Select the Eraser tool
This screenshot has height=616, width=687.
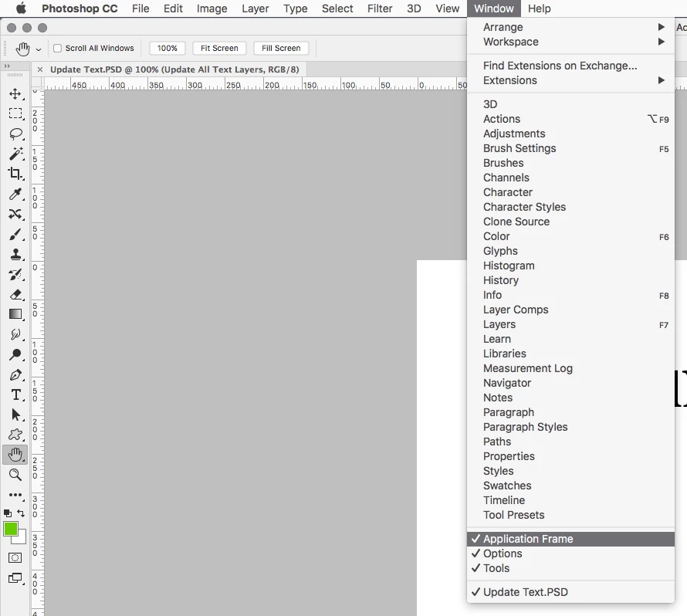[15, 294]
